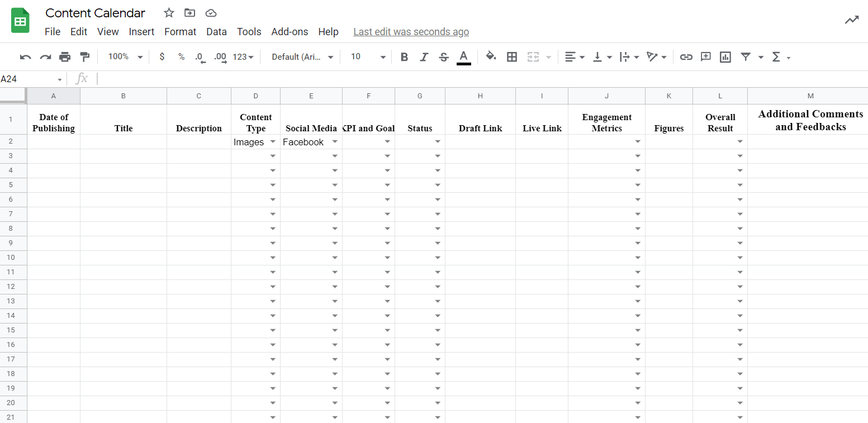Click the Undo icon in toolbar
The width and height of the screenshot is (868, 423).
pos(25,57)
